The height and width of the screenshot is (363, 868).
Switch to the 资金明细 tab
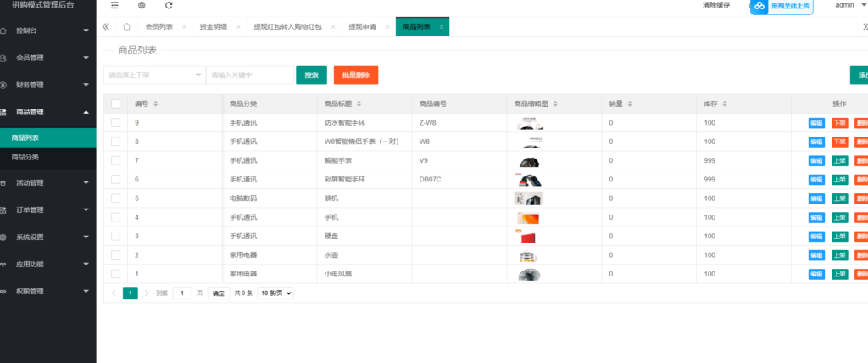click(213, 26)
